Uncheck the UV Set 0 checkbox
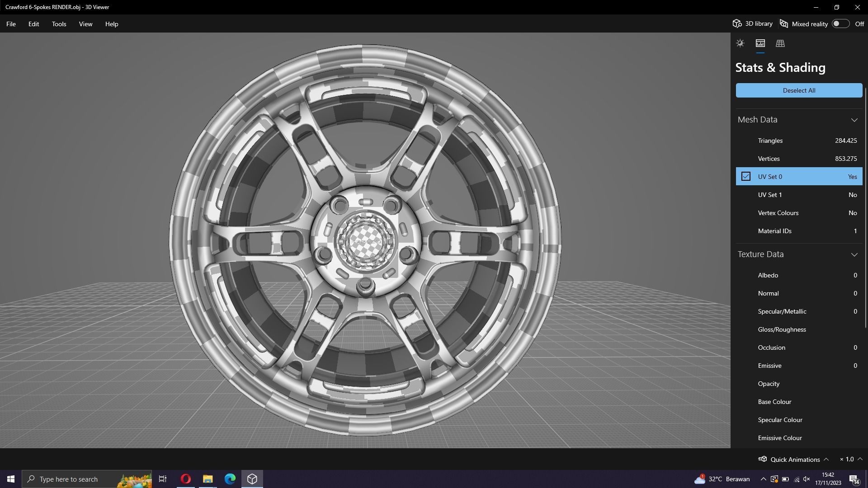868x488 pixels. click(746, 176)
